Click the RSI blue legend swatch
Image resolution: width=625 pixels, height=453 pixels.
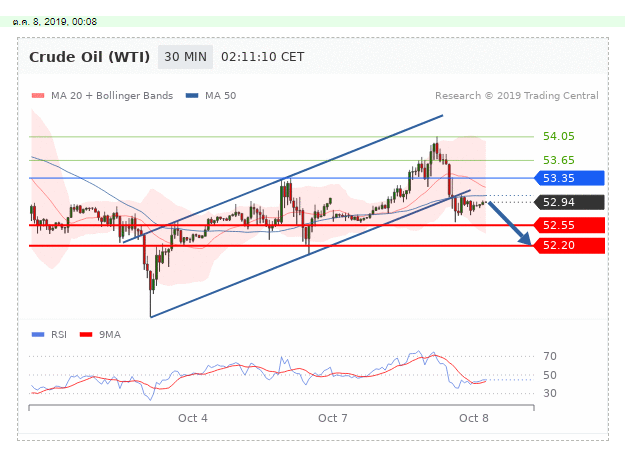coord(38,335)
